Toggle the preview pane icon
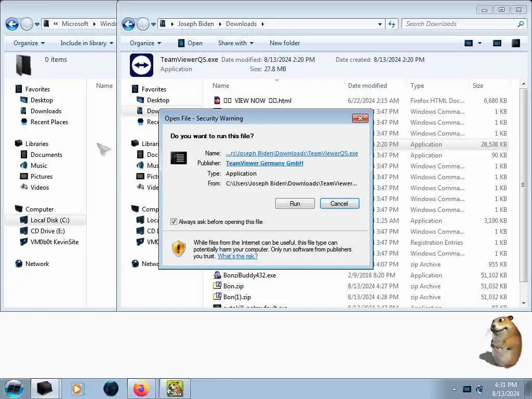 pyautogui.click(x=497, y=43)
